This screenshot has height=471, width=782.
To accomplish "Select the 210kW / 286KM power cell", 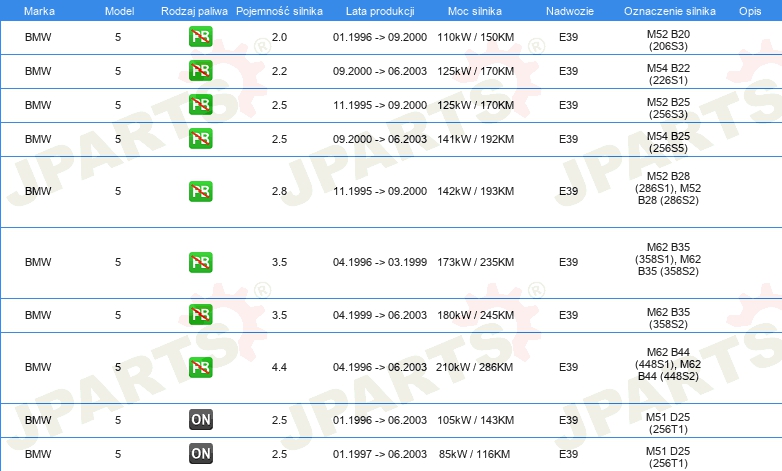I will tap(474, 367).
